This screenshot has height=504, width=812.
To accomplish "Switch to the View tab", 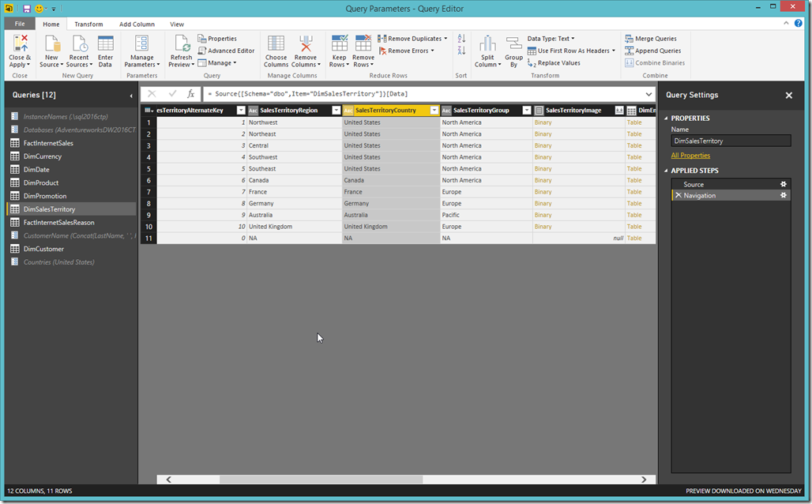I will pyautogui.click(x=177, y=24).
